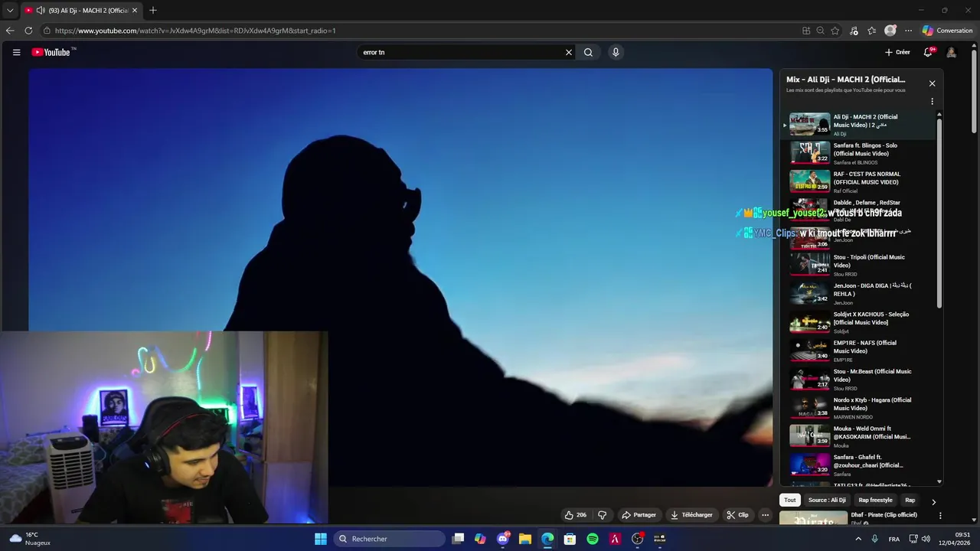Open the YouTube account avatar menu
The height and width of the screenshot is (551, 980).
coord(951,52)
